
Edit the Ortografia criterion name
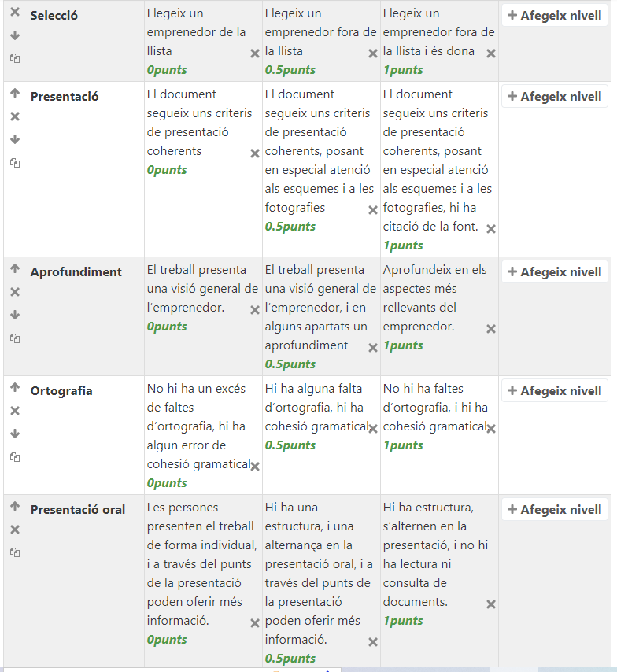(x=60, y=391)
